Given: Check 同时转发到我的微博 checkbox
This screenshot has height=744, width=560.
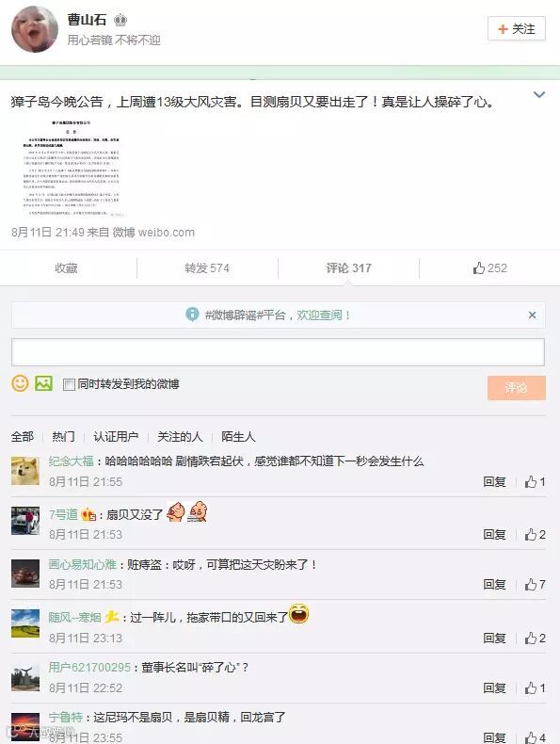Looking at the screenshot, I should (x=69, y=384).
